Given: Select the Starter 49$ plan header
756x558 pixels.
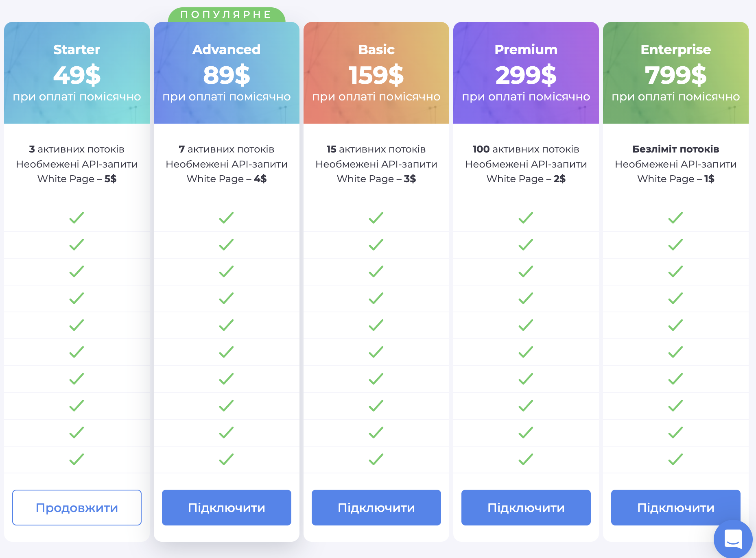Looking at the screenshot, I should pyautogui.click(x=77, y=73).
